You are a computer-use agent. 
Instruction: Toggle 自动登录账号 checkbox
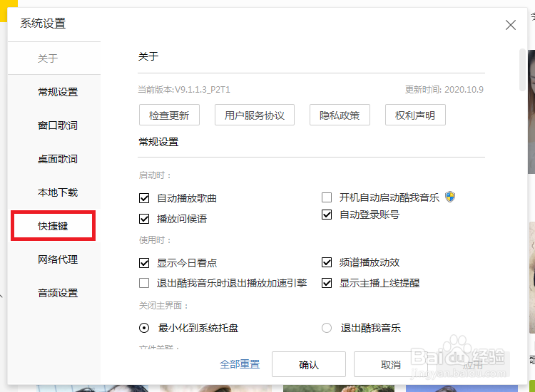327,215
